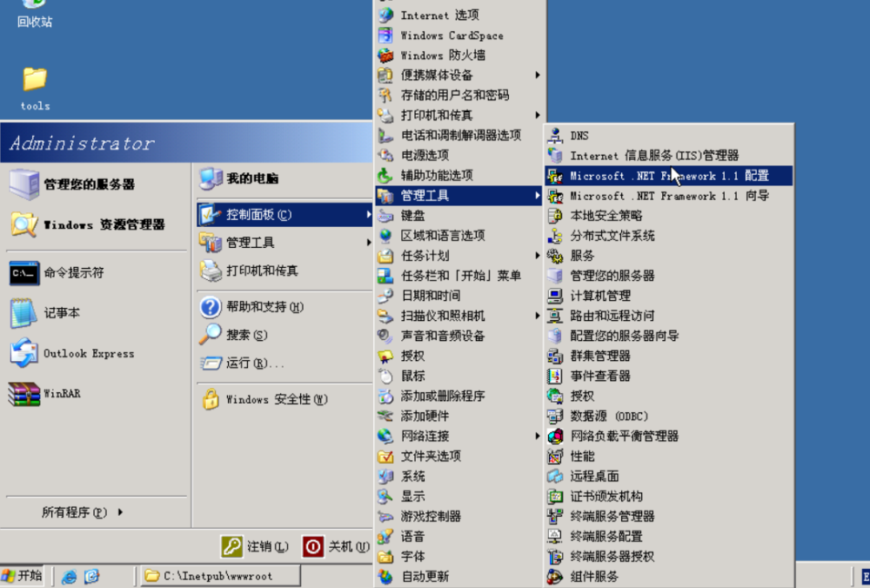Expand the 任务计划 submenu arrow
Image resolution: width=870 pixels, height=588 pixels.
537,255
